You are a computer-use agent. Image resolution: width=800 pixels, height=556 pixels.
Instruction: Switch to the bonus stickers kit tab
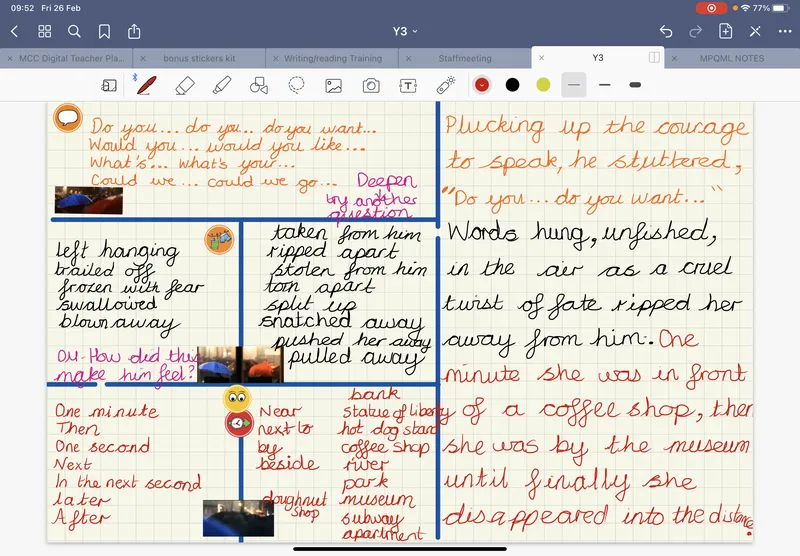coord(198,58)
